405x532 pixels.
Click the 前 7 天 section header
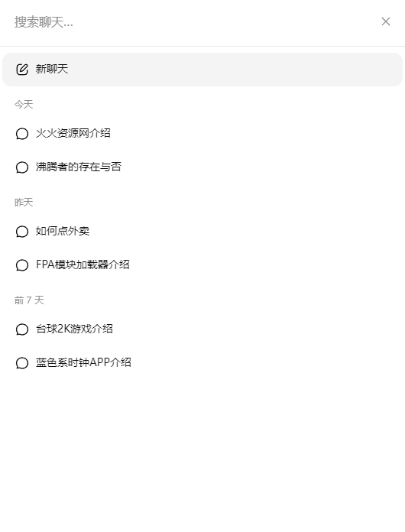pyautogui.click(x=29, y=300)
